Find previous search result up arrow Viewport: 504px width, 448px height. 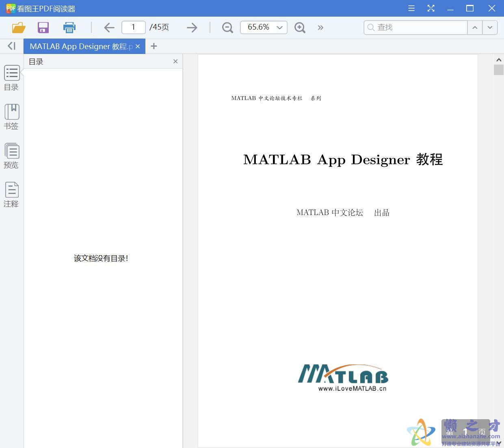point(475,27)
